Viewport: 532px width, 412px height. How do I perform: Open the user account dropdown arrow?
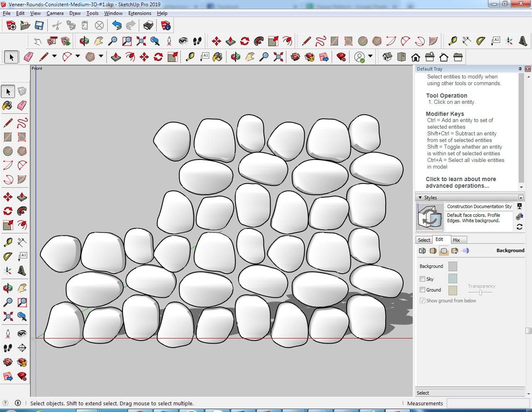(370, 56)
